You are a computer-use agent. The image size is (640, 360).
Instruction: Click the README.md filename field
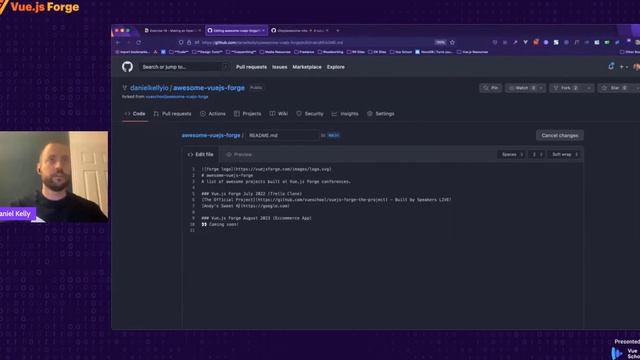[282, 136]
